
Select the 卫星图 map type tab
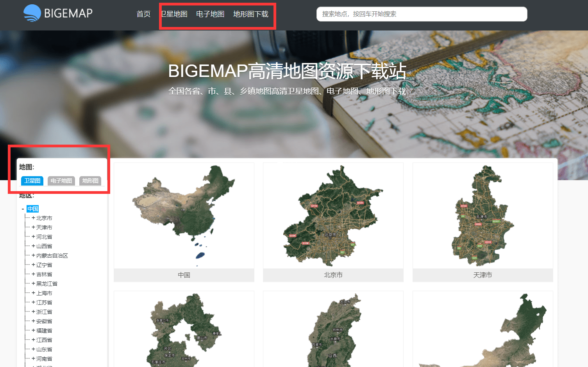32,181
